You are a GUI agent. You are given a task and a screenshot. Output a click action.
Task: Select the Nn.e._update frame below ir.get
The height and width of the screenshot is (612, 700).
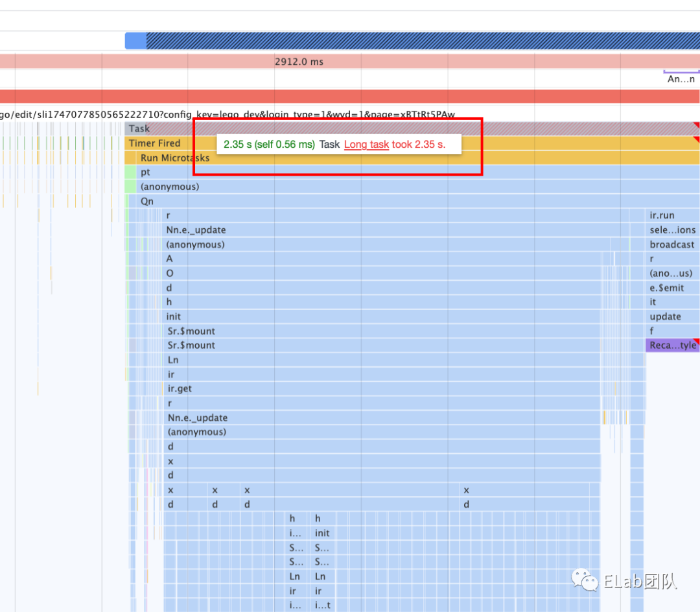point(382,418)
